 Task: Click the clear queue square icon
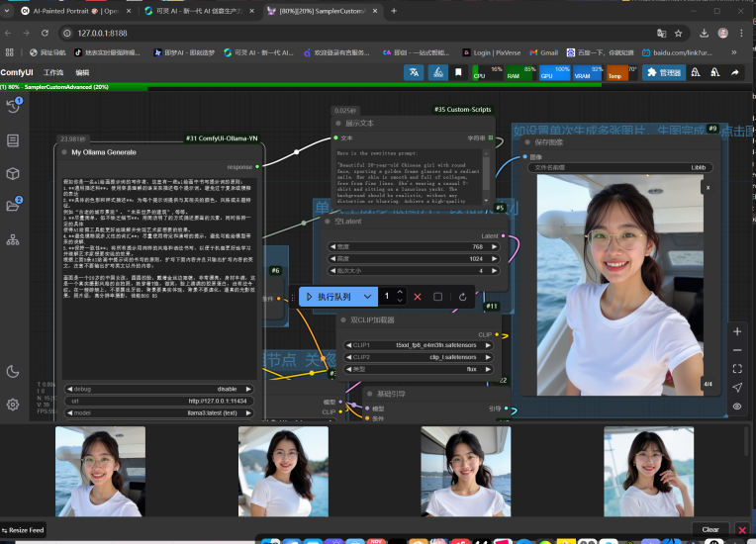pos(437,297)
